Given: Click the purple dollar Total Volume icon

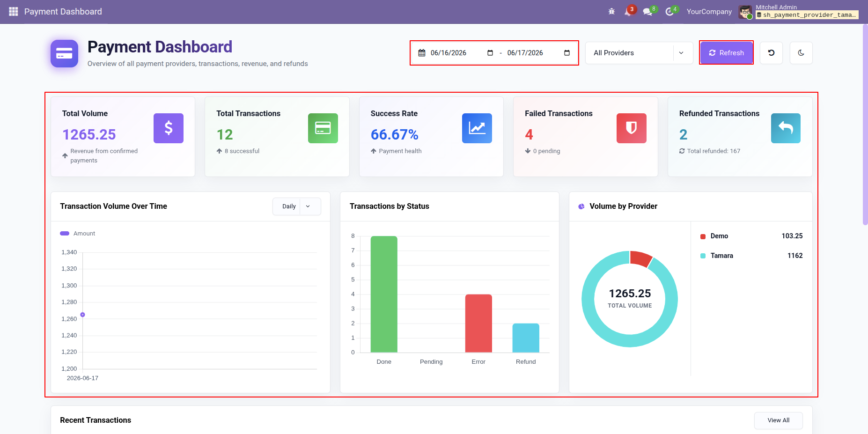Looking at the screenshot, I should 169,128.
